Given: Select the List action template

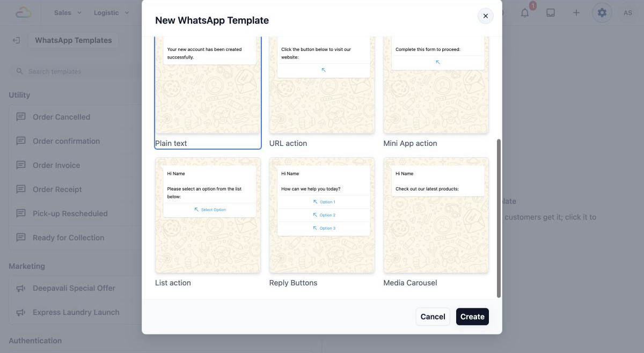Looking at the screenshot, I should [x=208, y=222].
